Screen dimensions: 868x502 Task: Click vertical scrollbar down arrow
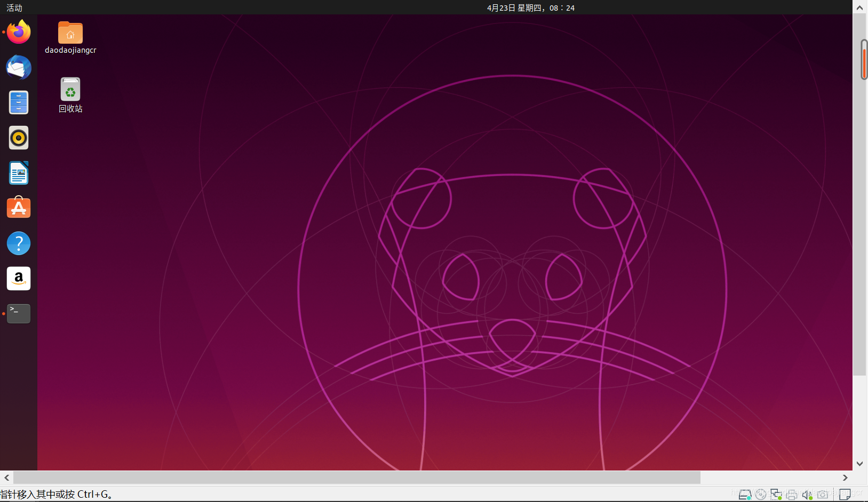(x=859, y=464)
